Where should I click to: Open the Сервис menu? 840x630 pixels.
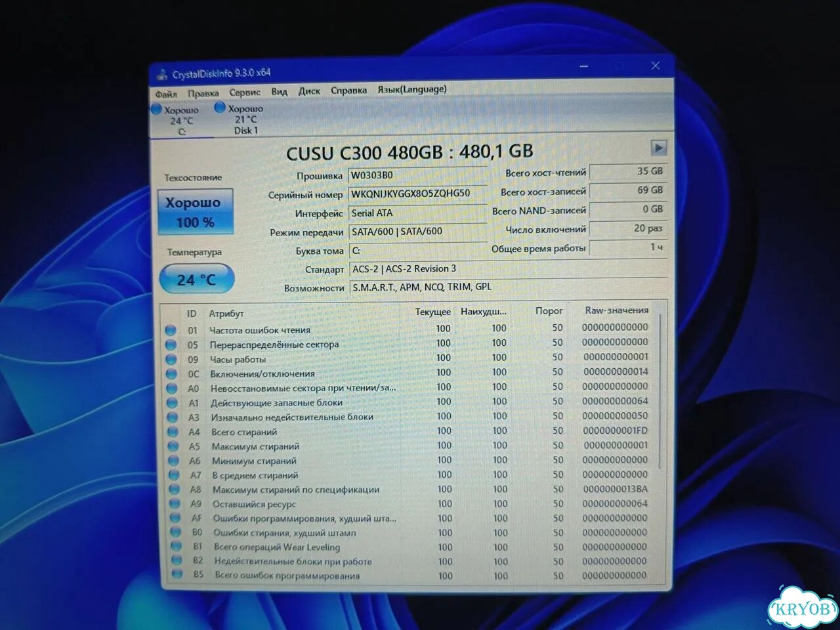pos(245,93)
